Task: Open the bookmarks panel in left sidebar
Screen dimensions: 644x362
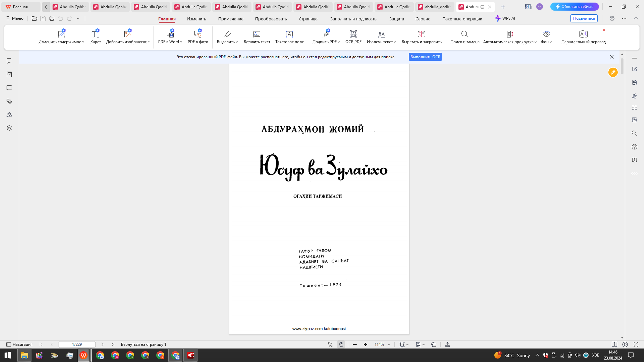Action: pyautogui.click(x=9, y=61)
